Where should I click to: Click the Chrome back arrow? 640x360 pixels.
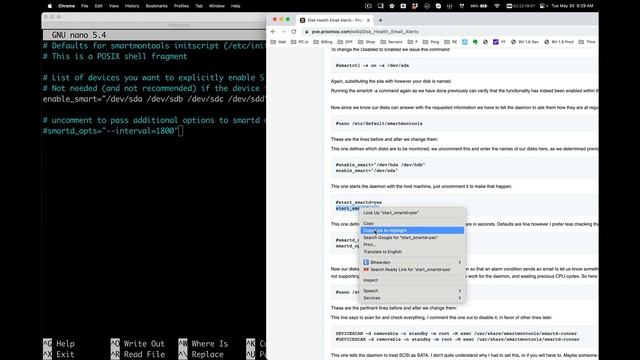click(x=273, y=31)
